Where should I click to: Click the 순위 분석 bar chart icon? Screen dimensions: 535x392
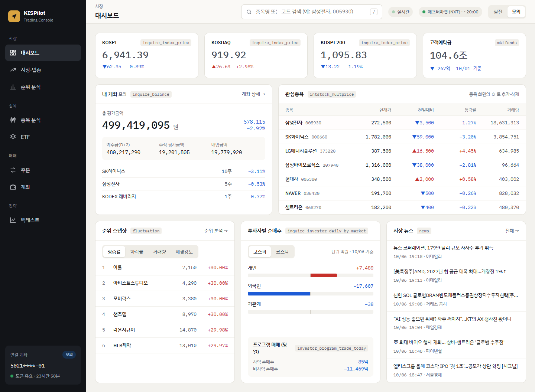pyautogui.click(x=13, y=87)
